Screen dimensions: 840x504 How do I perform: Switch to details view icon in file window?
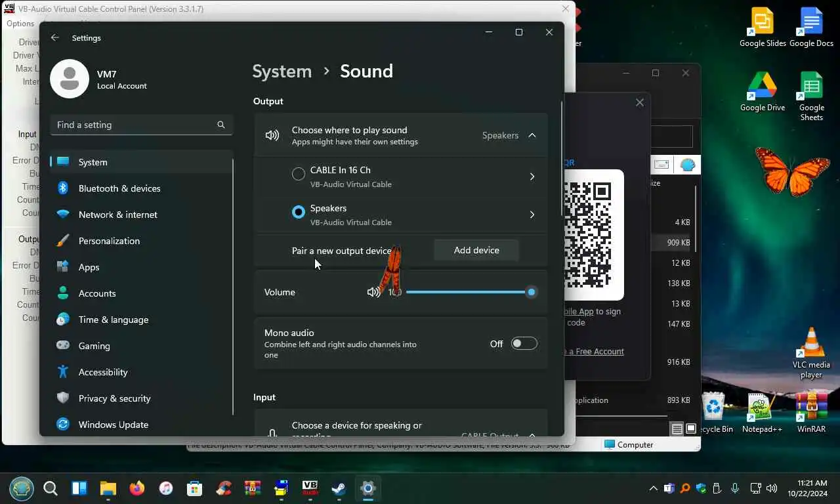click(677, 429)
